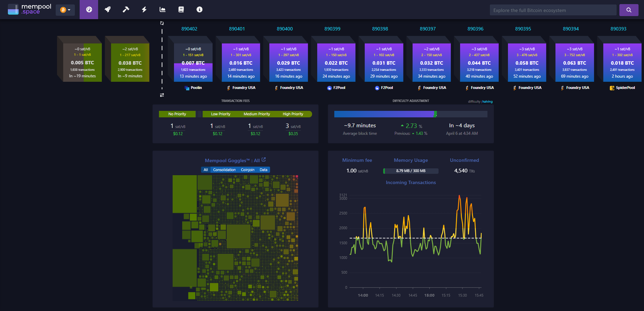The height and width of the screenshot is (311, 644).
Task: Click the No Priority fee label
Action: (x=177, y=114)
